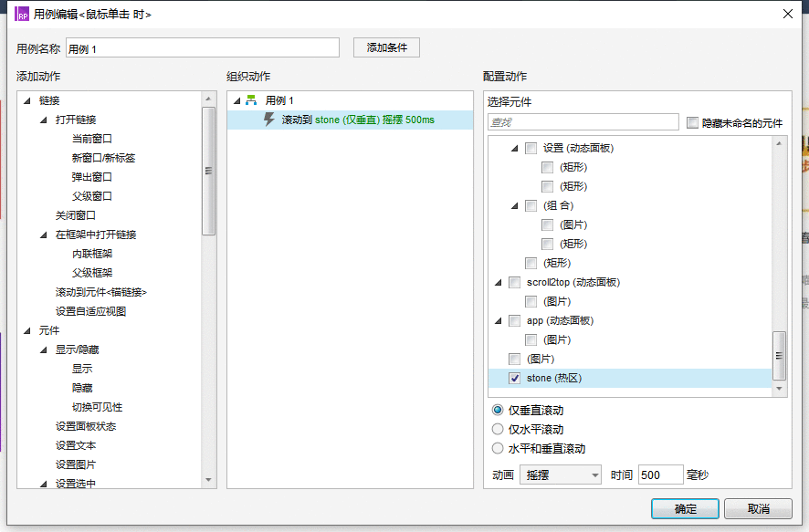Select 设置图片 action
The width and height of the screenshot is (809, 532).
[75, 464]
